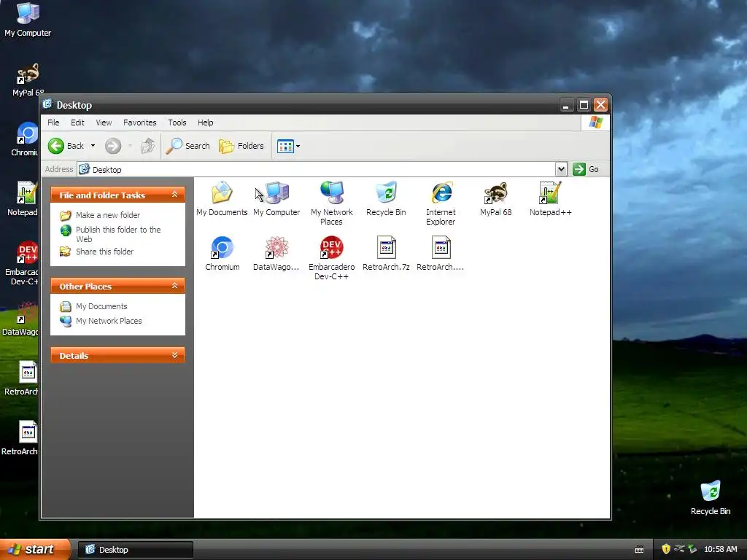
Task: Open the Forward history dropdown arrow
Action: [130, 146]
